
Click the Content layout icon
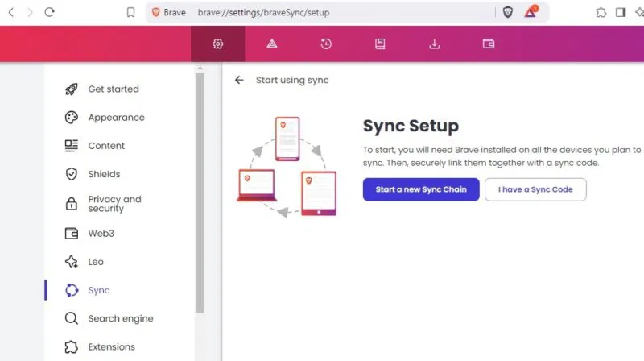[72, 146]
